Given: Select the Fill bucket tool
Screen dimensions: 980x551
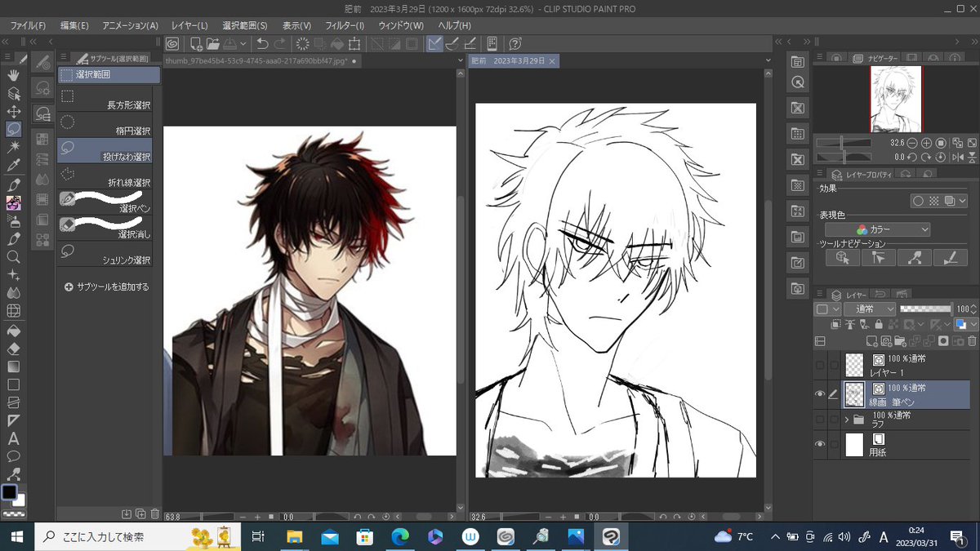Looking at the screenshot, I should [14, 331].
